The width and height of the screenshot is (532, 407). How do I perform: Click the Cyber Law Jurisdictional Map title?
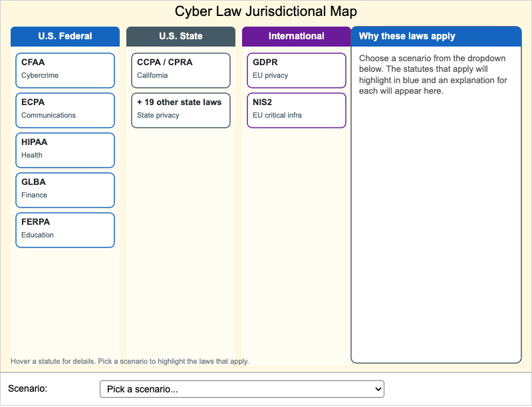pyautogui.click(x=266, y=11)
